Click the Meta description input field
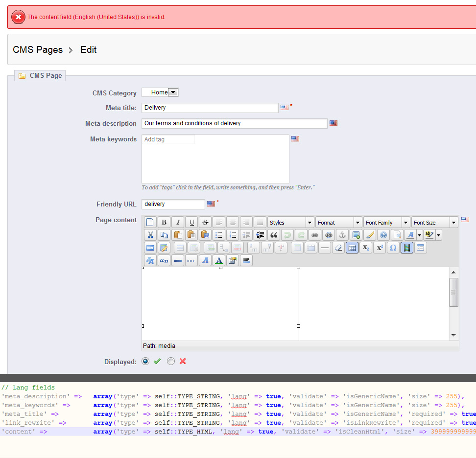Screen dimensions: 476x458 click(x=235, y=123)
